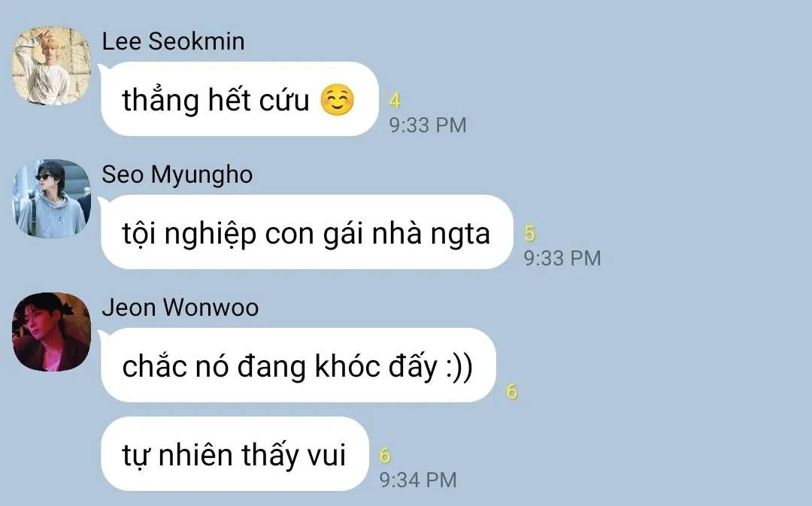This screenshot has width=812, height=506.
Task: Click the 9:34 PM timestamp
Action: tap(418, 480)
